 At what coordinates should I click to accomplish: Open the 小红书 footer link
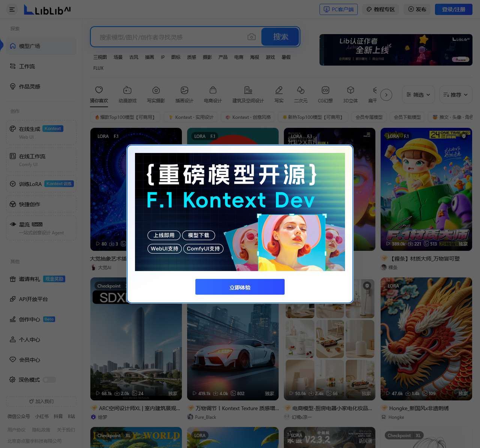[42, 417]
